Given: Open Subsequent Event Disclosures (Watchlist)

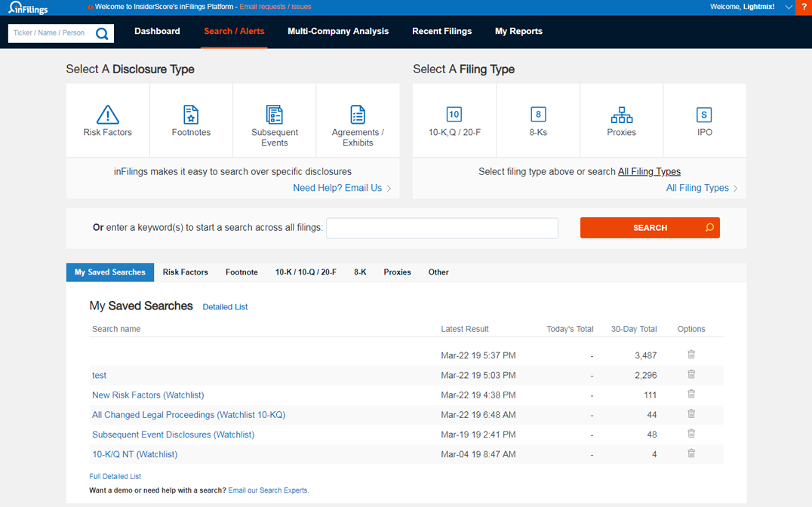Looking at the screenshot, I should point(173,435).
